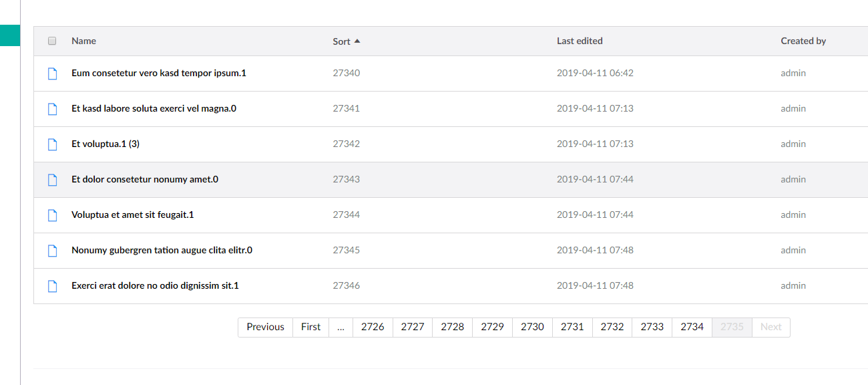Viewport: 868px width, 385px height.
Task: Click page icon for Nonumy gubergren row
Action: pos(53,251)
